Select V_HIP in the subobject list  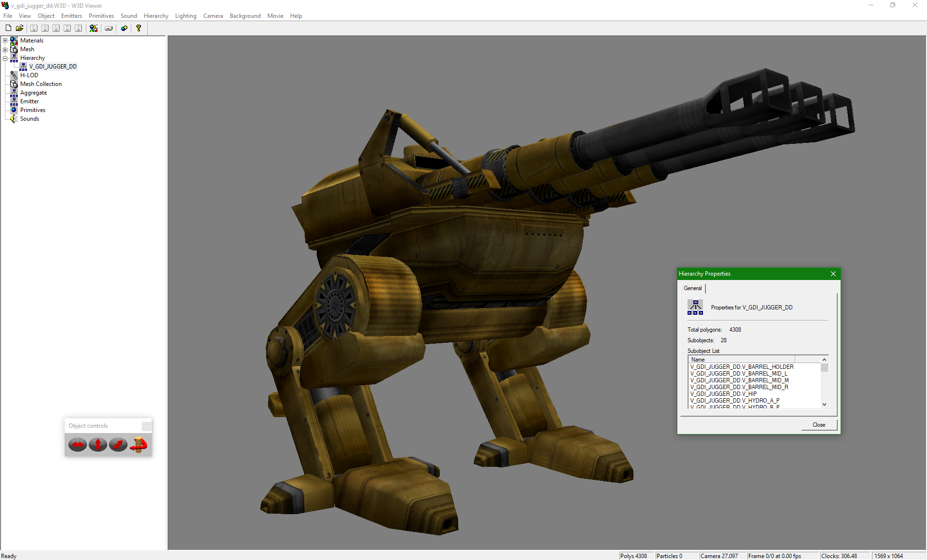tap(723, 394)
